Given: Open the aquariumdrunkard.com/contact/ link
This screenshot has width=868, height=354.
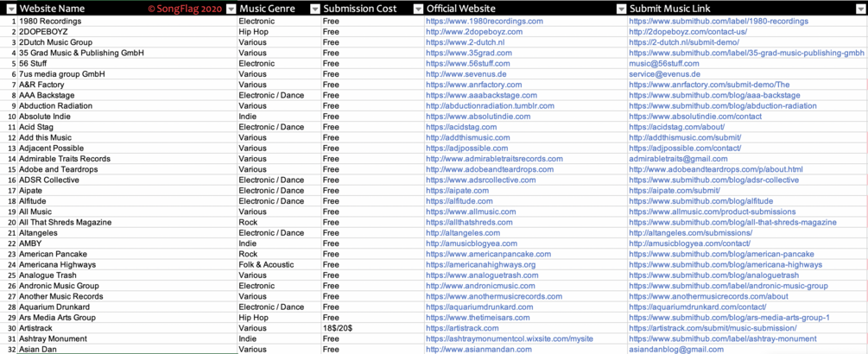Looking at the screenshot, I should click(698, 307).
